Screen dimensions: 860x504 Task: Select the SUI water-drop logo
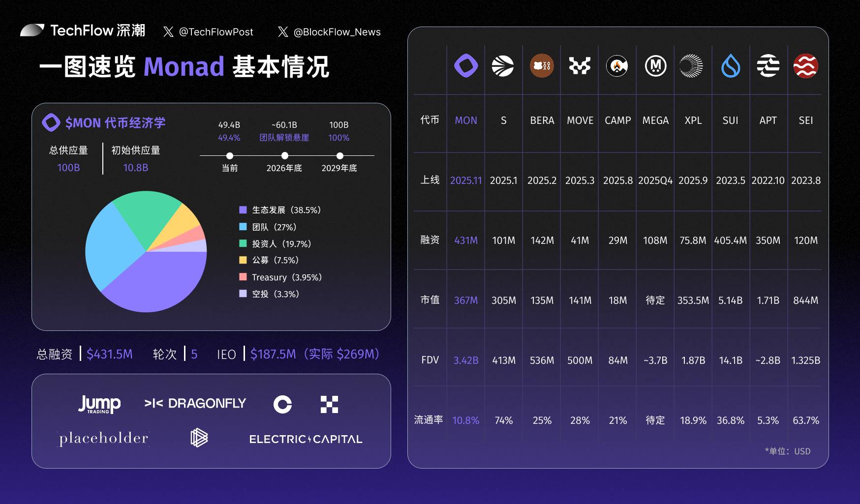pyautogui.click(x=731, y=66)
